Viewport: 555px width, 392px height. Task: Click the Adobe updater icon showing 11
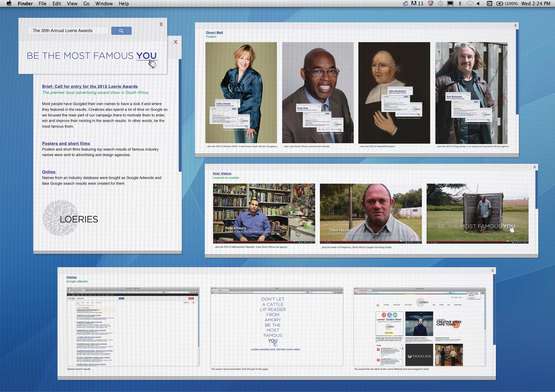click(x=417, y=4)
